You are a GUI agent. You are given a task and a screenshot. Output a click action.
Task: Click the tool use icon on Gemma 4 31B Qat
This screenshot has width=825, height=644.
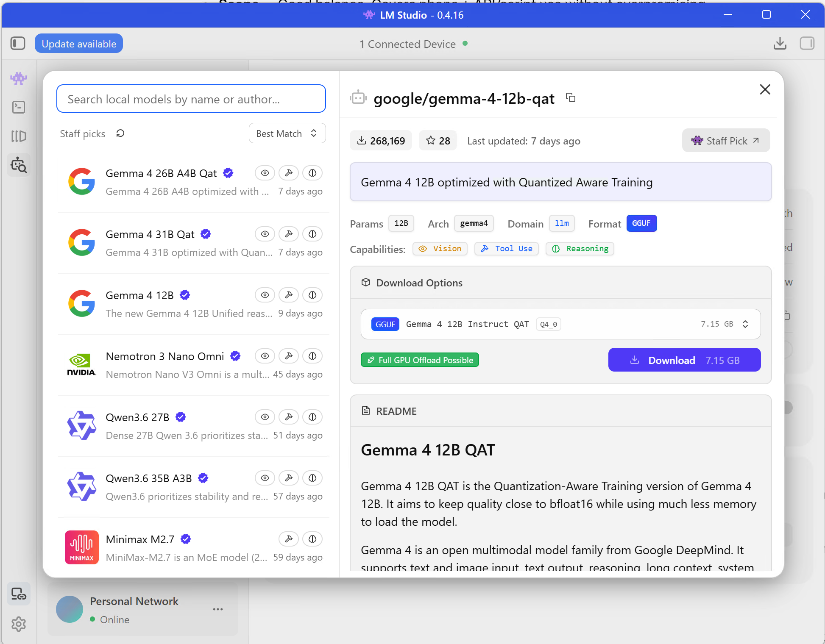289,234
